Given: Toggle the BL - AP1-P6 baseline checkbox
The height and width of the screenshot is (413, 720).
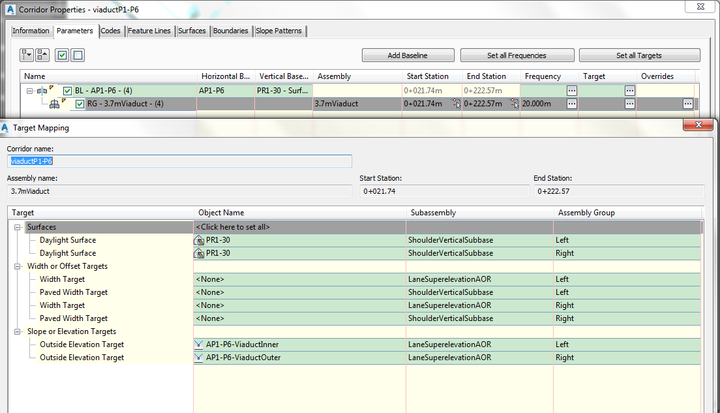Looking at the screenshot, I should click(x=67, y=91).
